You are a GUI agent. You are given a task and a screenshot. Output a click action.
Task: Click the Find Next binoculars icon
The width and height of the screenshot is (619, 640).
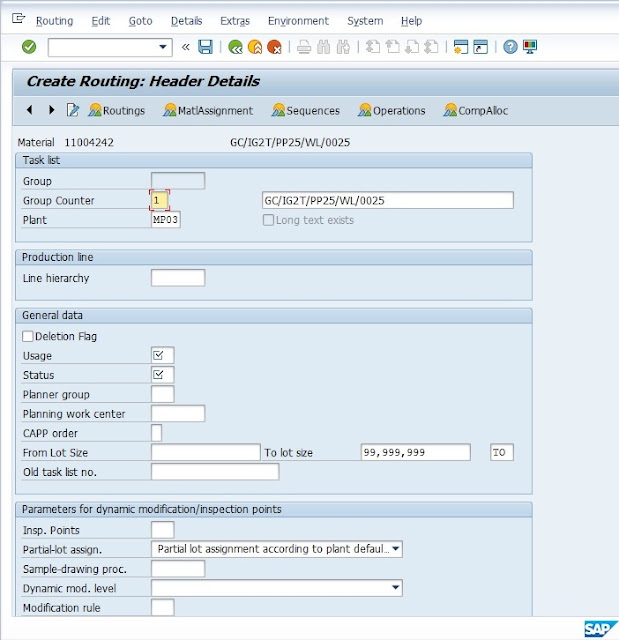[343, 47]
